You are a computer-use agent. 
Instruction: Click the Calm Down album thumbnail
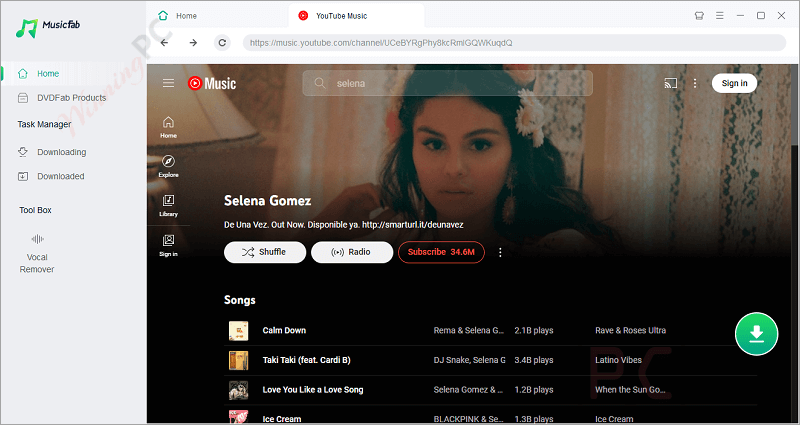coord(238,331)
